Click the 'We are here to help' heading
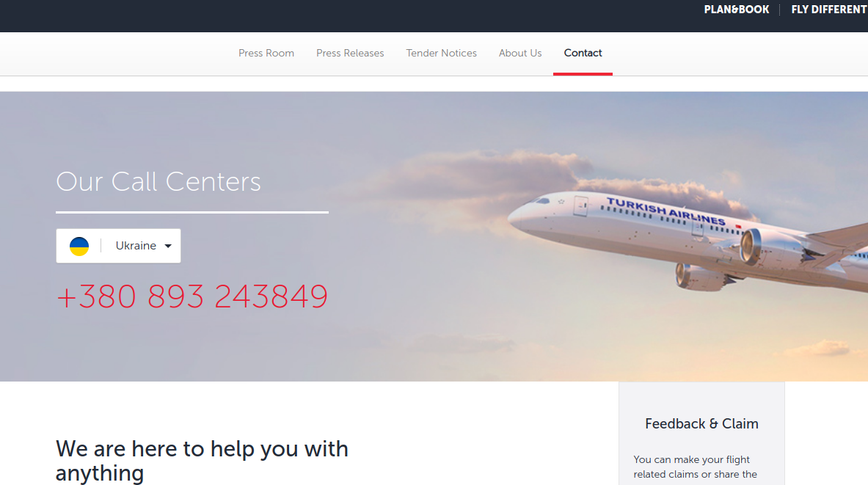 202,461
